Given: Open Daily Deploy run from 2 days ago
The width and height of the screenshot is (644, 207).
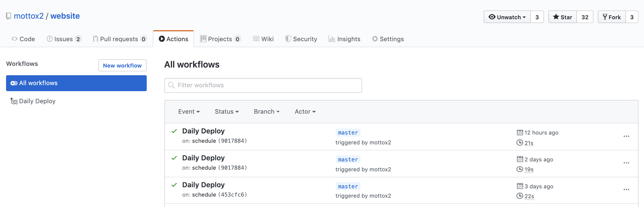Looking at the screenshot, I should tap(203, 158).
